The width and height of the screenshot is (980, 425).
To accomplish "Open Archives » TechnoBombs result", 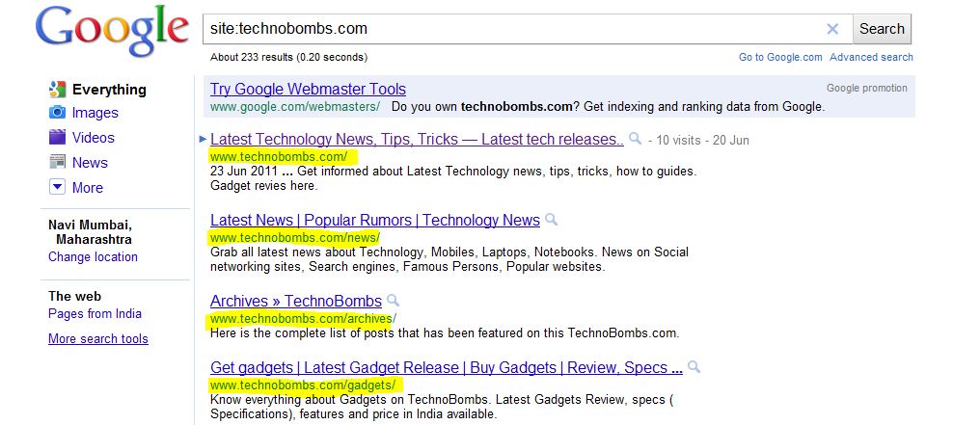I will point(296,301).
